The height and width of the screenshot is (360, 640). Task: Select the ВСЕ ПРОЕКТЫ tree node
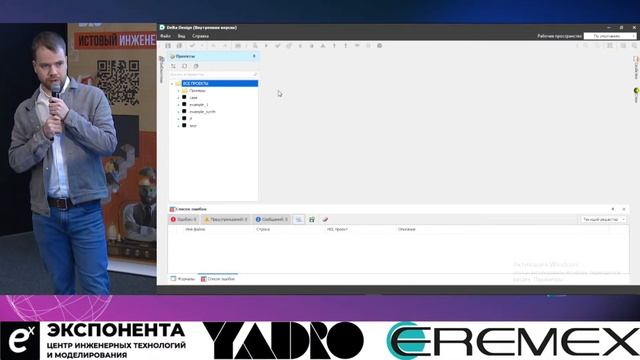pyautogui.click(x=220, y=83)
